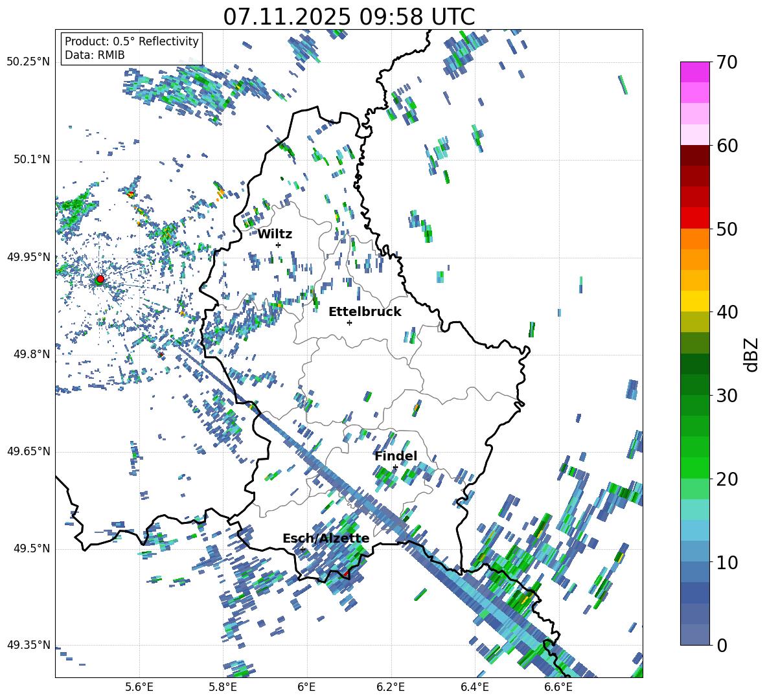Screen dimensions: 767x700
Task: Click the colorbar value 10
Action: (727, 562)
